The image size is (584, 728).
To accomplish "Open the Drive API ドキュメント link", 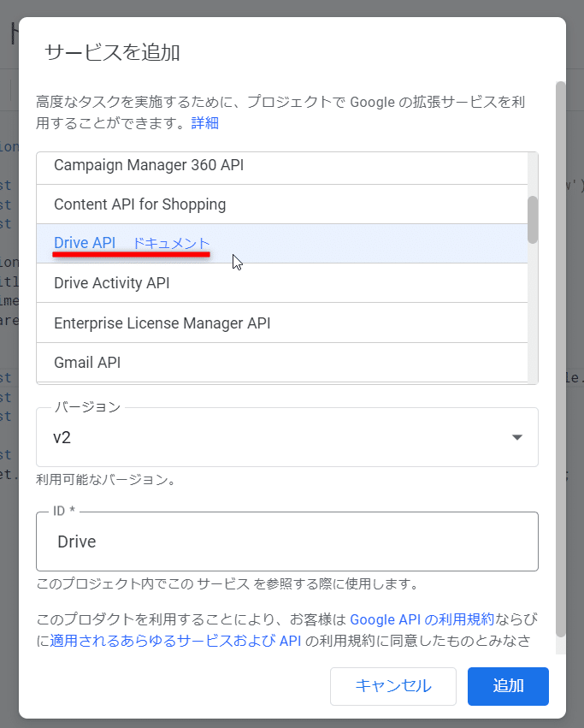I will [x=171, y=243].
